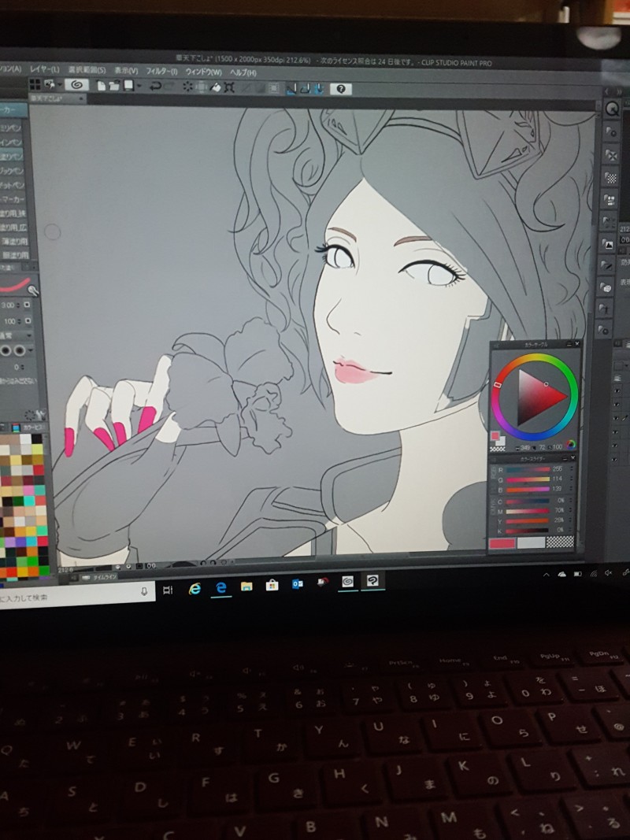Click the muted volume icon in system tray
Viewport: 630px width, 840px height.
[609, 572]
